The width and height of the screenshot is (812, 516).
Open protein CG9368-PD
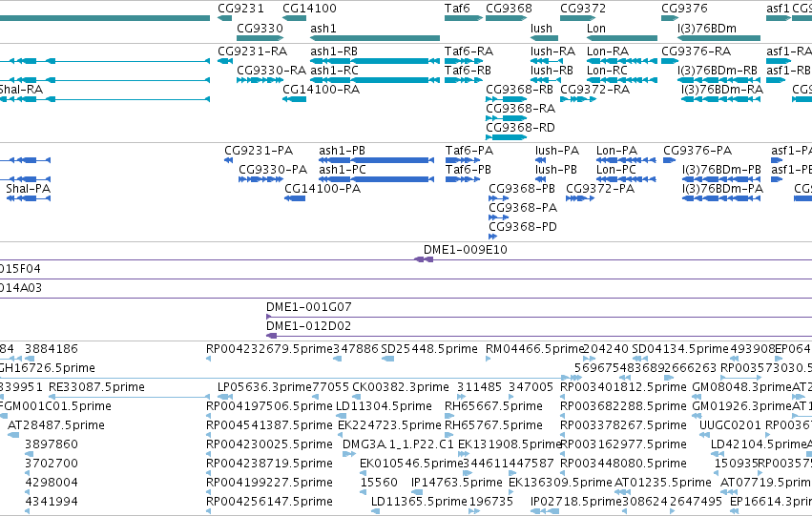pos(523,227)
